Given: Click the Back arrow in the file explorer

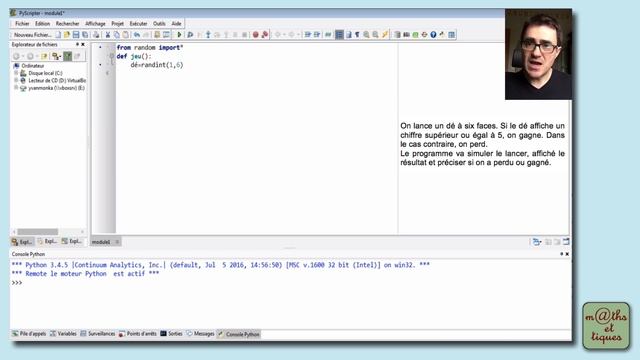Looking at the screenshot, I should [x=16, y=56].
